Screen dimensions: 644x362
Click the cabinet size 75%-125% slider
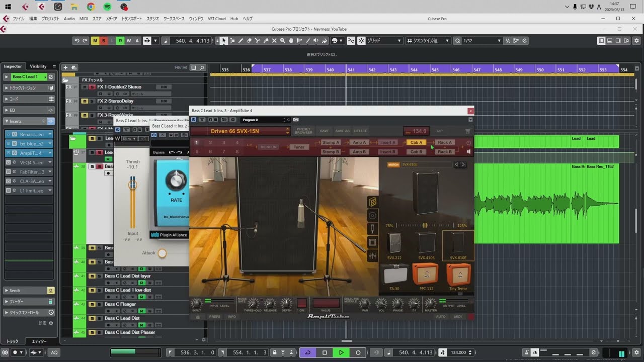[x=425, y=226]
